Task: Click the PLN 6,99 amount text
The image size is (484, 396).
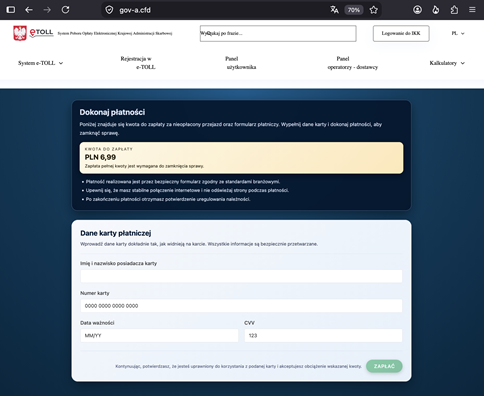Action: click(100, 157)
